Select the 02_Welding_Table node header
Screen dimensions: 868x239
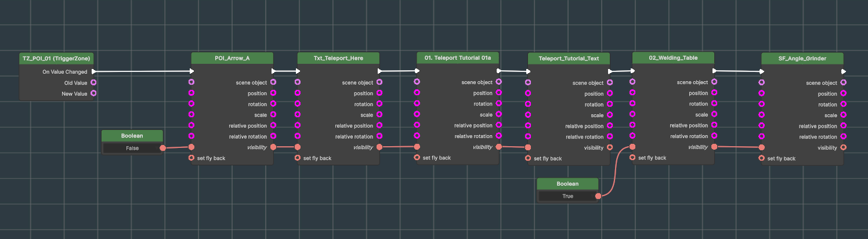tap(673, 58)
